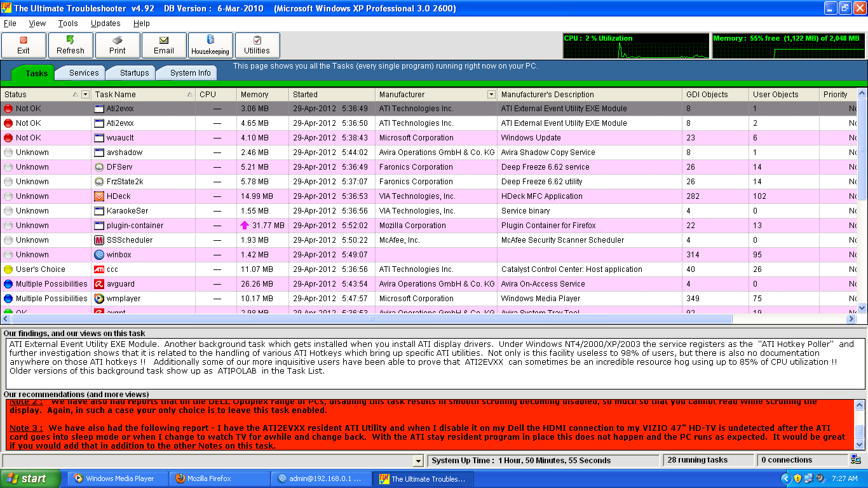The width and height of the screenshot is (868, 488).
Task: Switch to Windows Media Player taskbar button
Action: click(x=117, y=479)
